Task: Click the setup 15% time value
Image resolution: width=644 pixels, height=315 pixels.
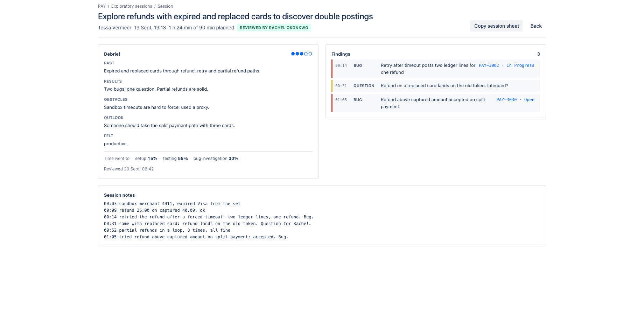Action: [146, 159]
